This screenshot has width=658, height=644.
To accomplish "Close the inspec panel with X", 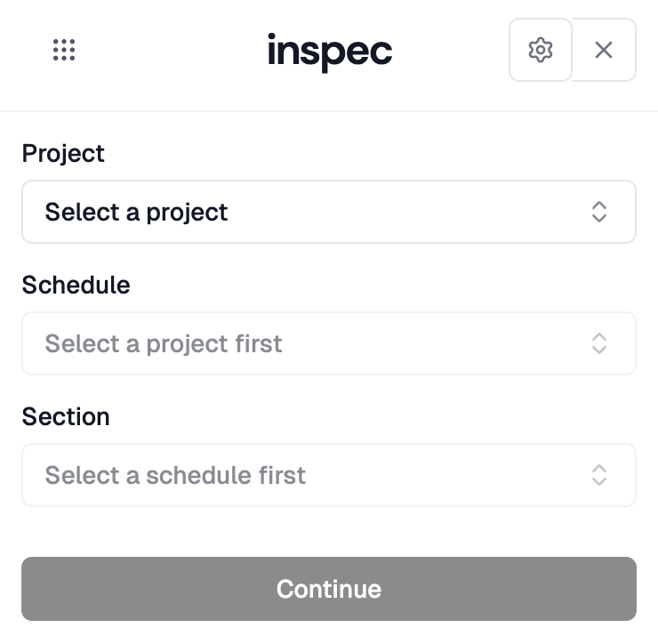I will pyautogui.click(x=604, y=50).
